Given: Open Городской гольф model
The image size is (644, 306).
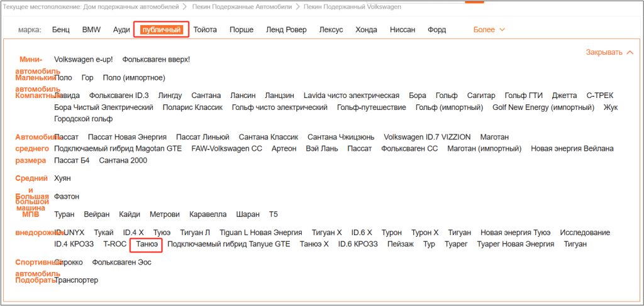Looking at the screenshot, I should pyautogui.click(x=84, y=119).
